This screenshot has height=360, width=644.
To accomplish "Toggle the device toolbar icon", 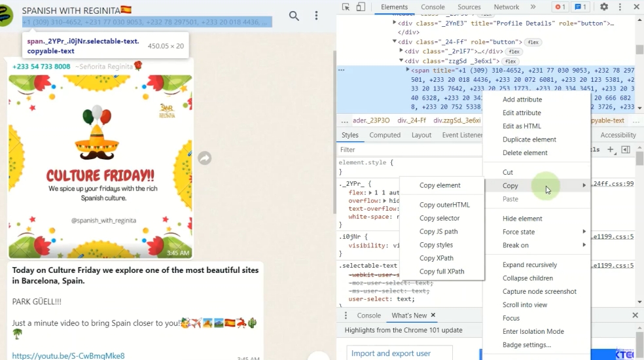I will pos(360,7).
